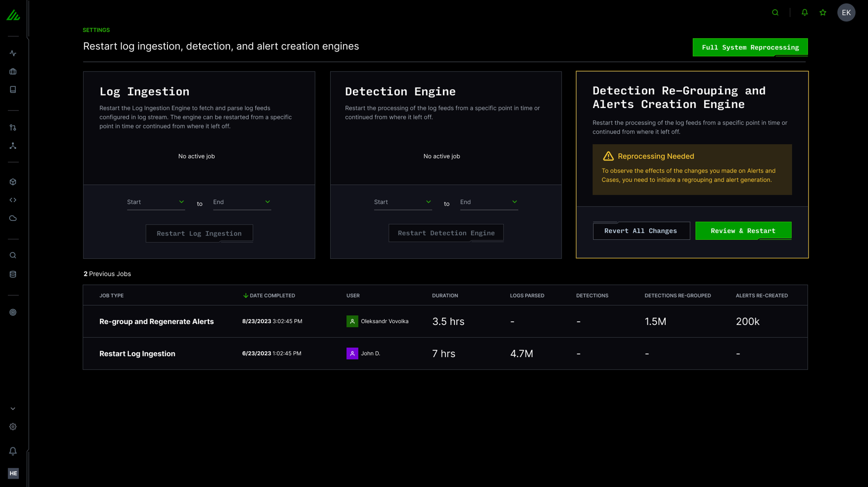
Task: Open the briefcase cases sidebar icon
Action: coord(13,72)
